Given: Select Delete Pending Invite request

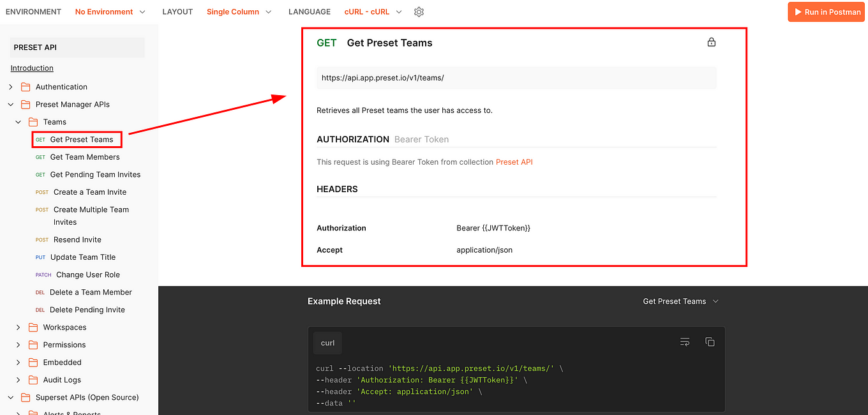Looking at the screenshot, I should pos(87,310).
